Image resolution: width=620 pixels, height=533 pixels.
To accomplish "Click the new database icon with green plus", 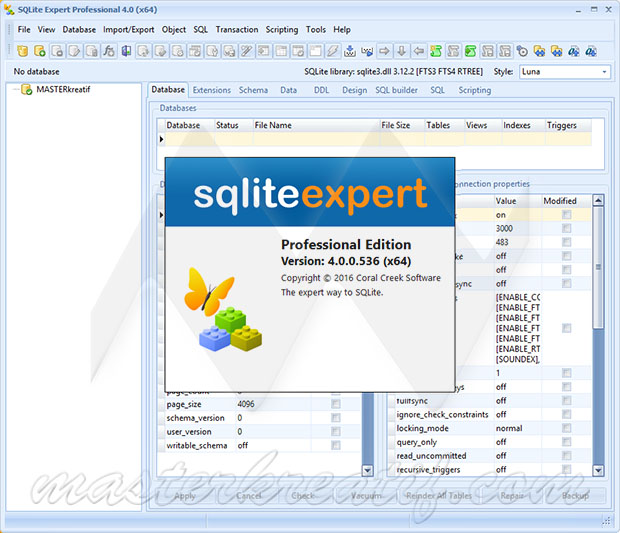I will coord(40,51).
